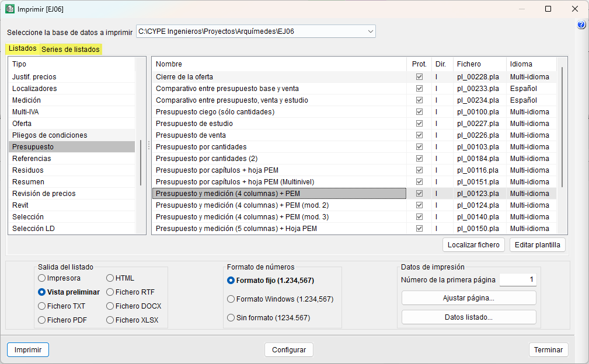Choose Fichero TXT output
Screen dimensions: 589x364
[62, 306]
